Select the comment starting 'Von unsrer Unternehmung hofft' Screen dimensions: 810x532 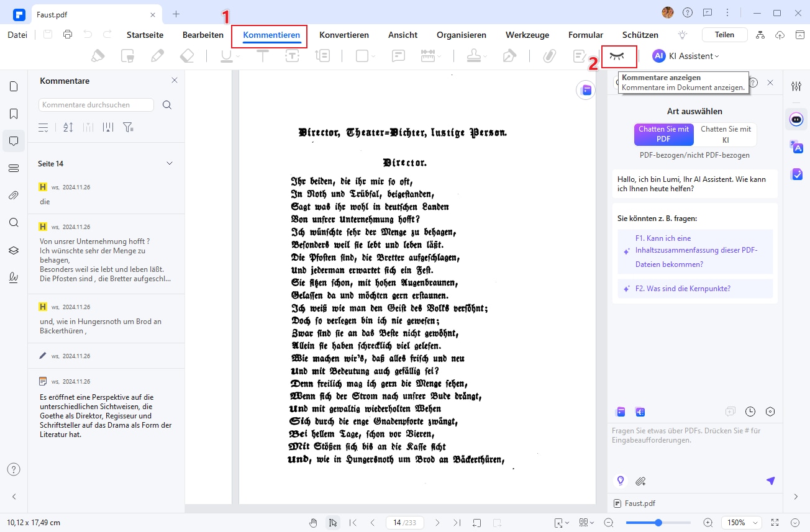(x=106, y=254)
